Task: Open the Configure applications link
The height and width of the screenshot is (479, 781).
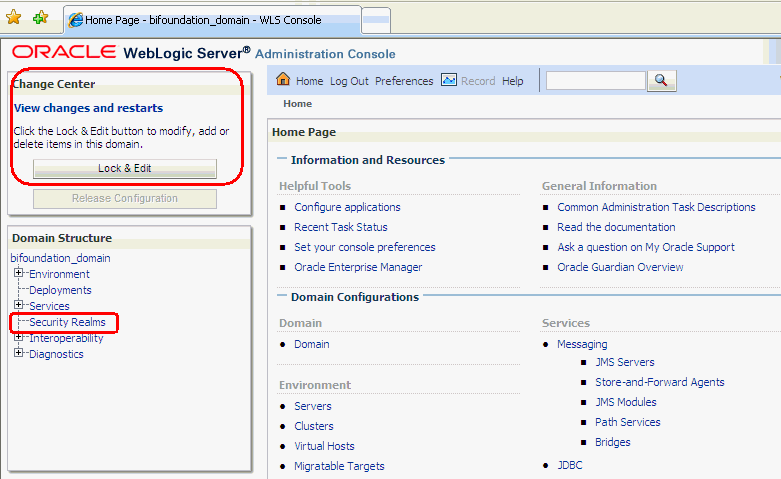Action: pyautogui.click(x=347, y=207)
